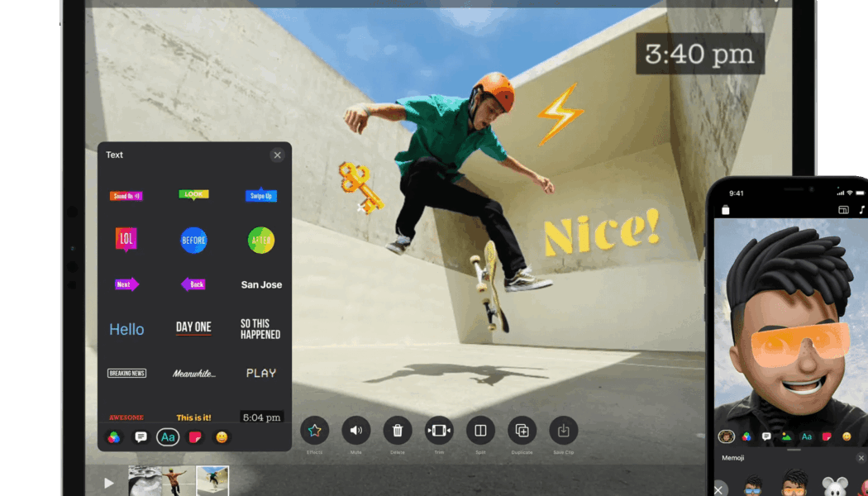
Task: Split the clip
Action: coord(480,431)
